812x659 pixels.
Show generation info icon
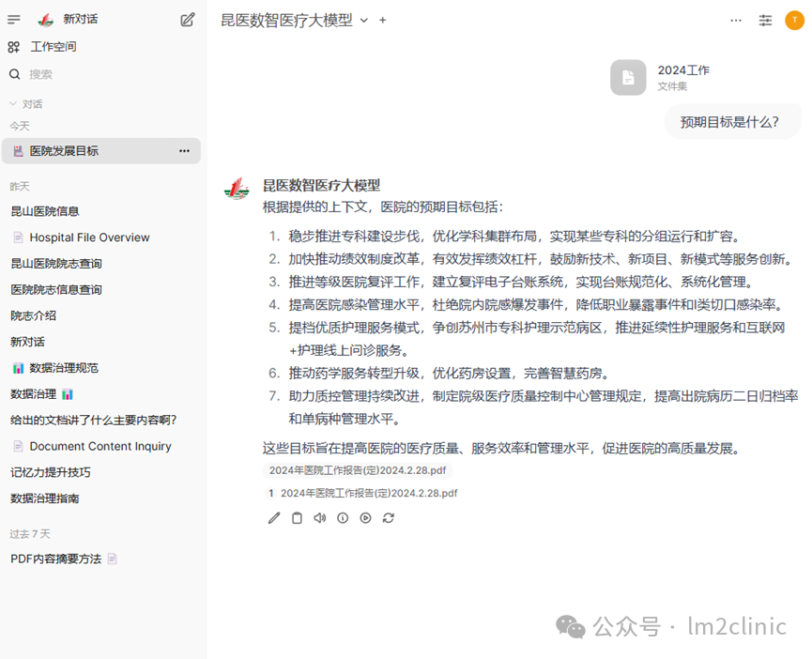343,518
